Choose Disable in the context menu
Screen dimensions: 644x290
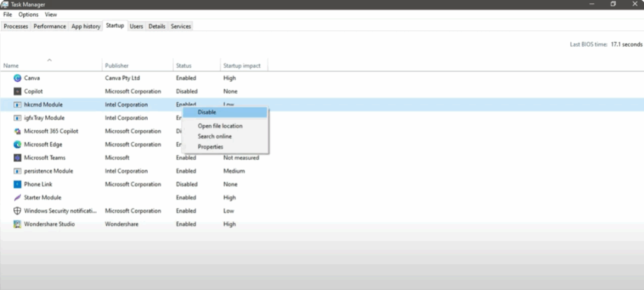(x=225, y=112)
